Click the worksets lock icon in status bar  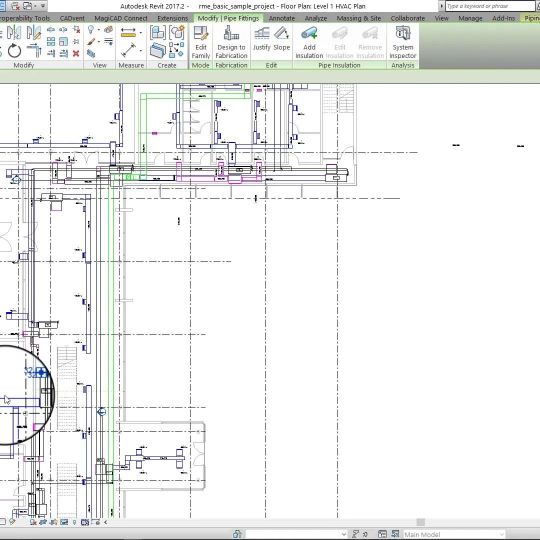(237, 534)
